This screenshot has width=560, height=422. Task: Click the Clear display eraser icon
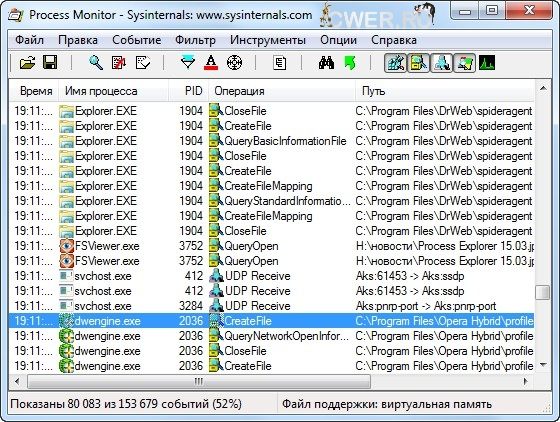(x=143, y=63)
